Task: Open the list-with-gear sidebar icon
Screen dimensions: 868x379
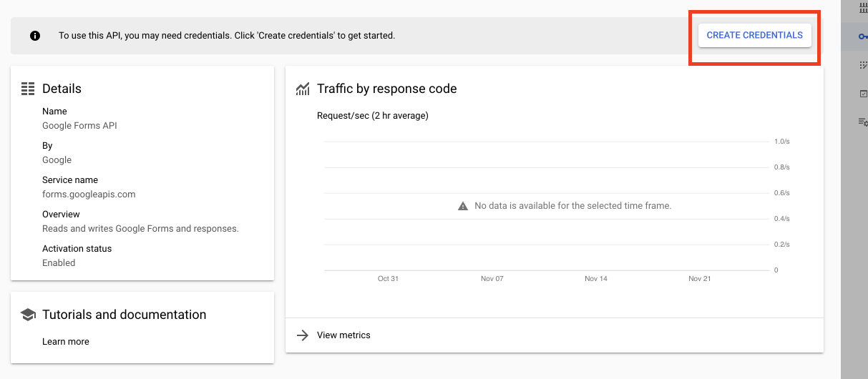Action: (862, 122)
